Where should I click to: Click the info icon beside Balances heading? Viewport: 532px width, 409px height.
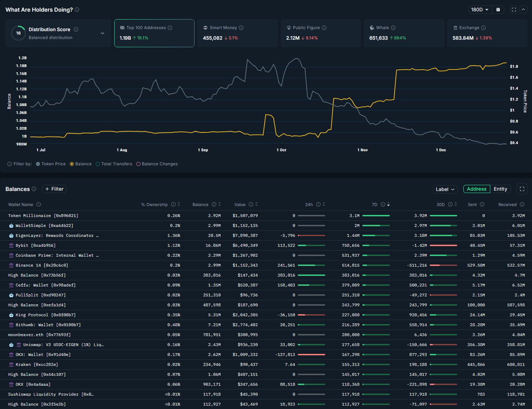(34, 189)
